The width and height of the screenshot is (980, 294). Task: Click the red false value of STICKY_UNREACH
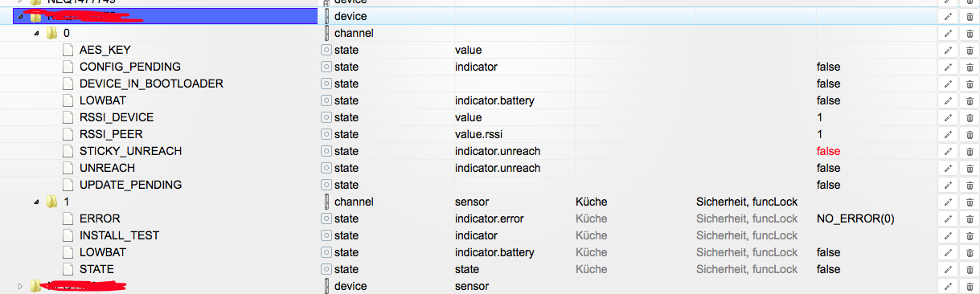[828, 151]
